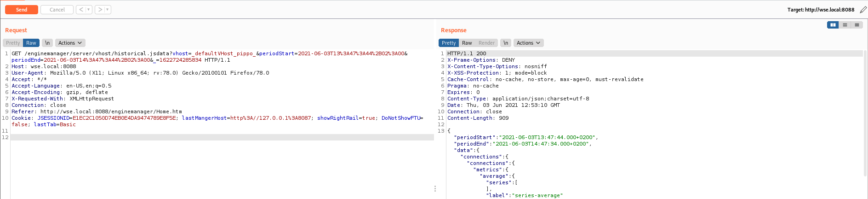
Task: Go forward to next request in history
Action: (x=100, y=10)
